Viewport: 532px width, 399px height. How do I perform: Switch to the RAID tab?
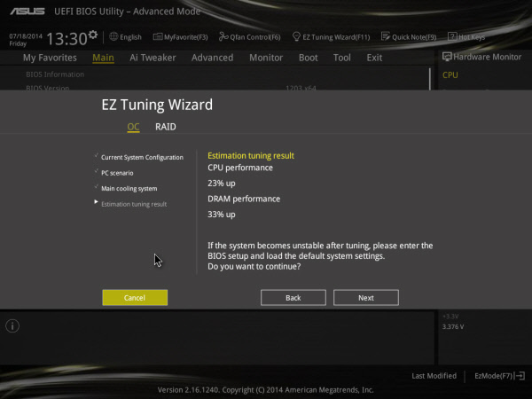166,127
